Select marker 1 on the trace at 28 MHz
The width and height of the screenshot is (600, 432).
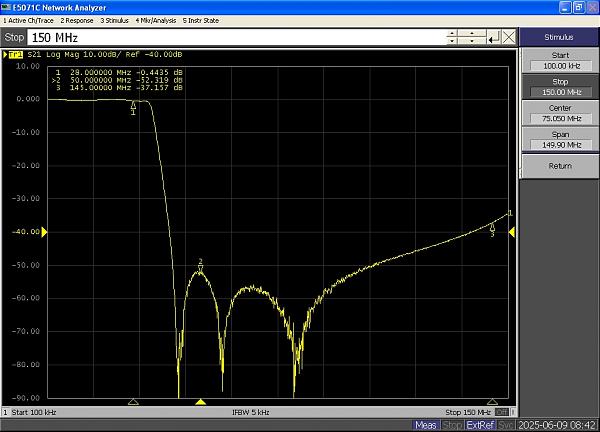pyautogui.click(x=133, y=106)
